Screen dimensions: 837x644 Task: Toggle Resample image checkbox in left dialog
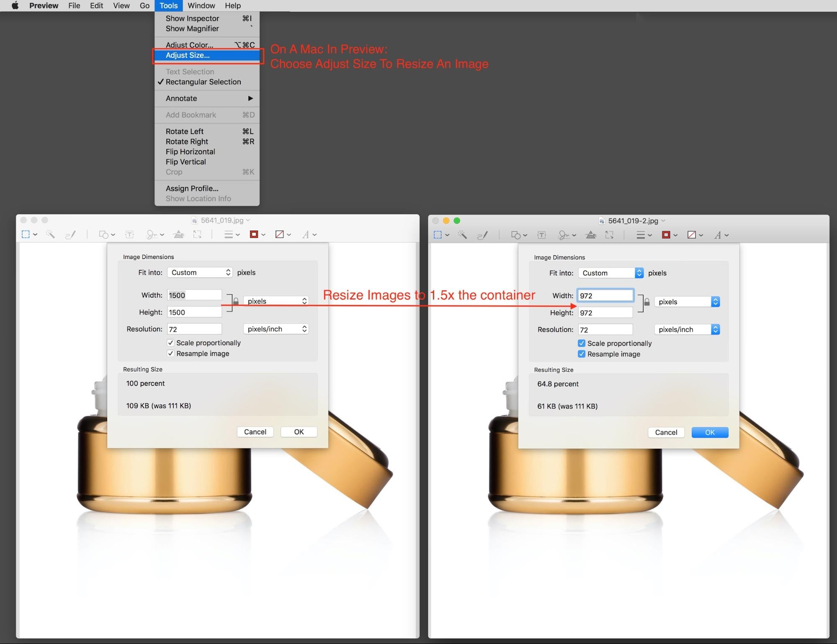170,353
